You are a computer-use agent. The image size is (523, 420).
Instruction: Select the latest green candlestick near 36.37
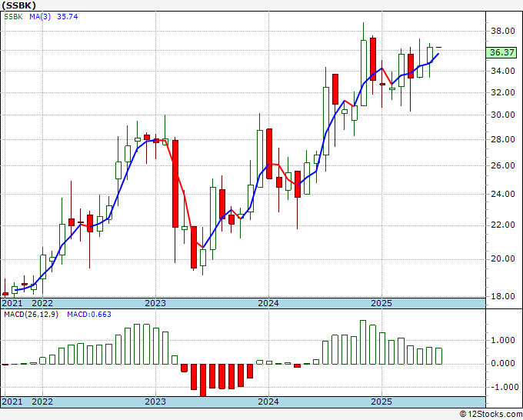click(430, 55)
